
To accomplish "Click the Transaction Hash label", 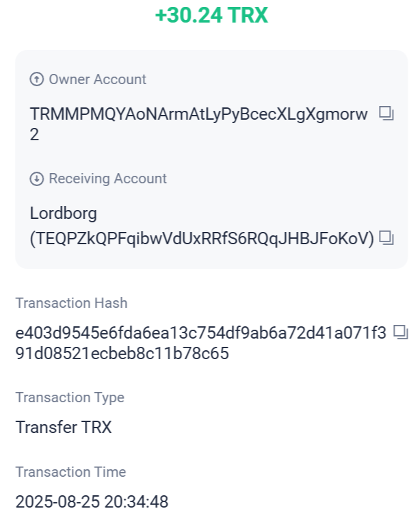I will click(x=72, y=303).
